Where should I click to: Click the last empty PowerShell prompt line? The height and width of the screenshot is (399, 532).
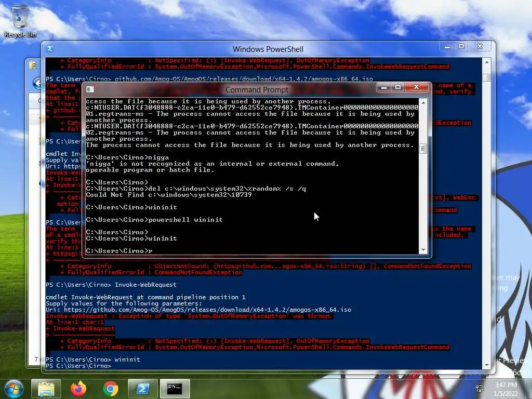click(78, 366)
